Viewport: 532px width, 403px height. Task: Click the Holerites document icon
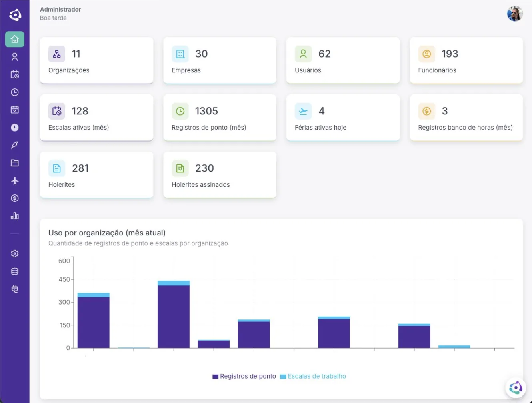(57, 168)
